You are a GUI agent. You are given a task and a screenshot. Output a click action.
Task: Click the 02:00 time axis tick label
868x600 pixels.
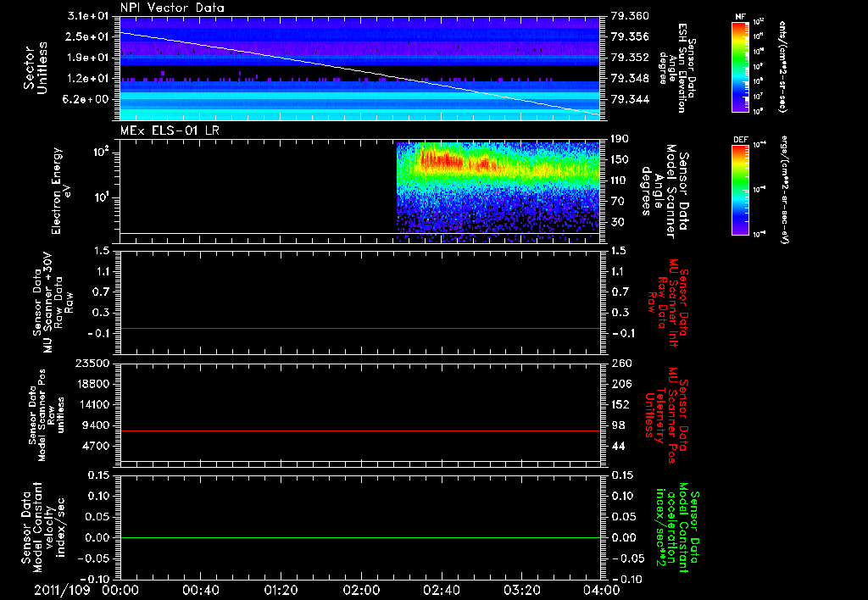coord(361,590)
